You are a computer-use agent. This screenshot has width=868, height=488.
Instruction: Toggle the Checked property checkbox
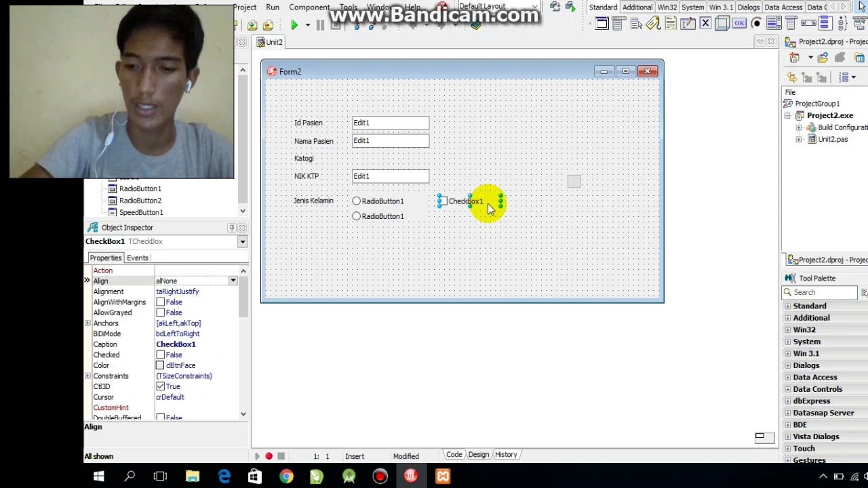pos(161,355)
